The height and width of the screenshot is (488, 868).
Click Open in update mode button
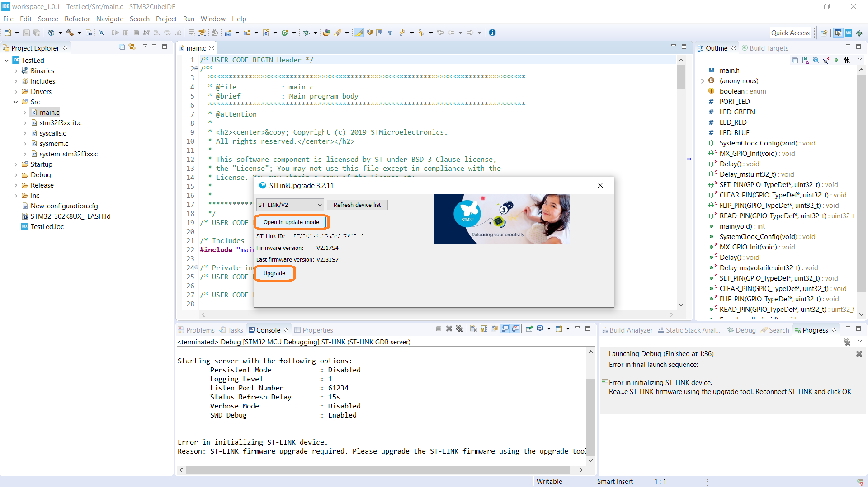291,222
